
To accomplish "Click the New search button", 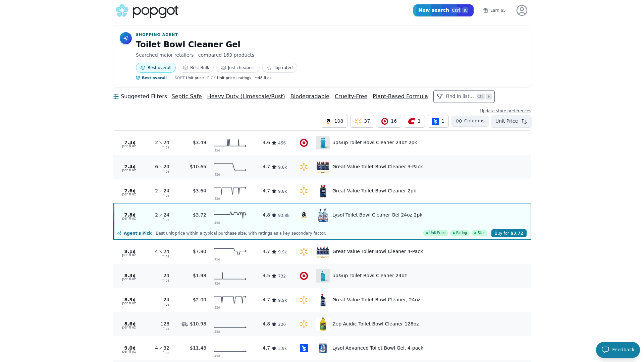I will tap(443, 10).
